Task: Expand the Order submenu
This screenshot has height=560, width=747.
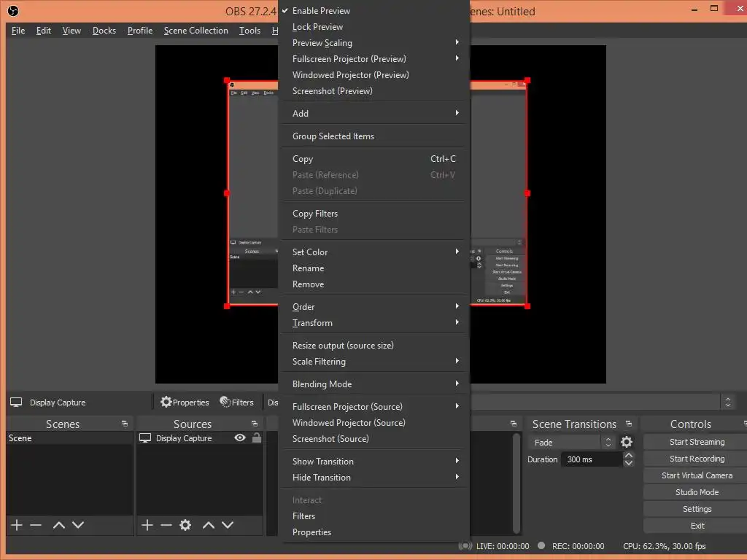Action: pos(373,307)
